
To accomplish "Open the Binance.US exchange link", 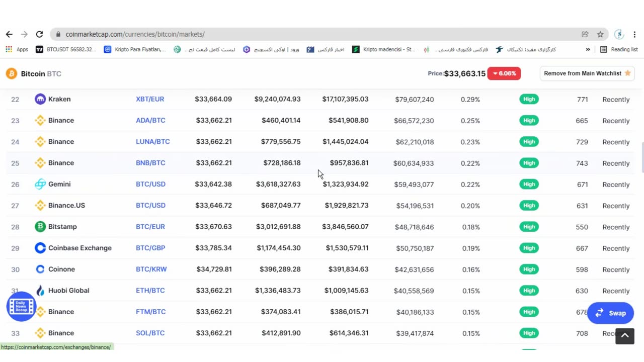I will coord(66,205).
